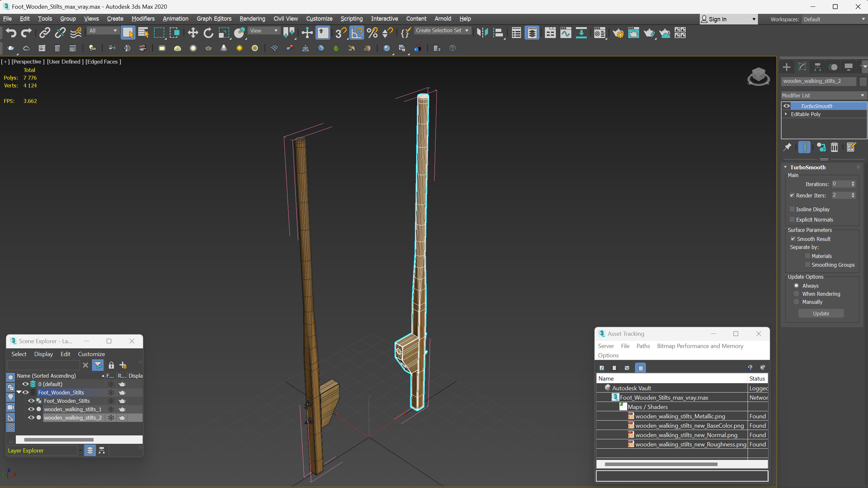Check Separate by Materials checkbox
This screenshot has height=488, width=868.
(x=807, y=256)
